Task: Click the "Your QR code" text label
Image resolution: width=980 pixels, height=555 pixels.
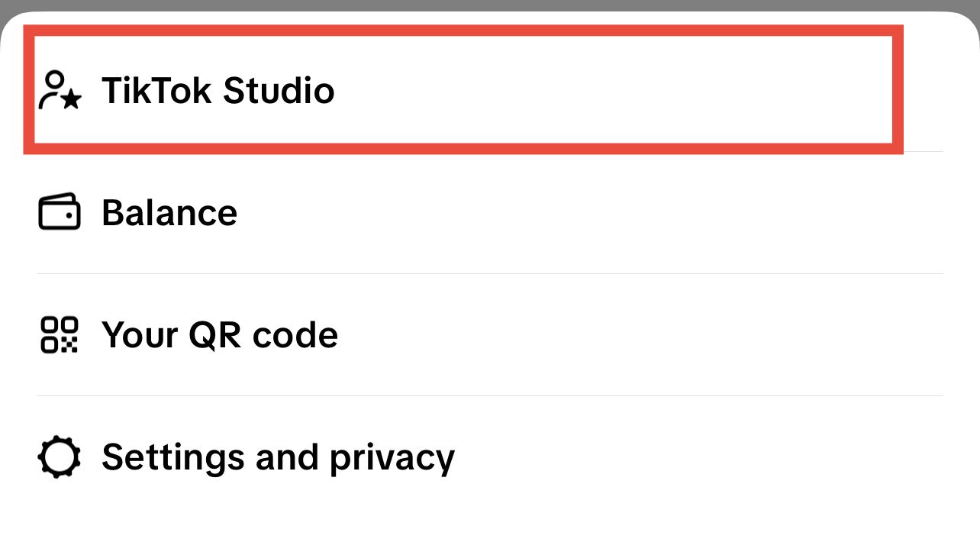Action: tap(220, 335)
